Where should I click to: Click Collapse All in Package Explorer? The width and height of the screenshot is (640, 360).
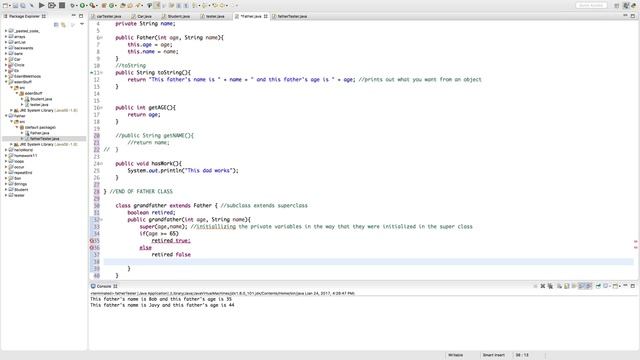tap(56, 24)
